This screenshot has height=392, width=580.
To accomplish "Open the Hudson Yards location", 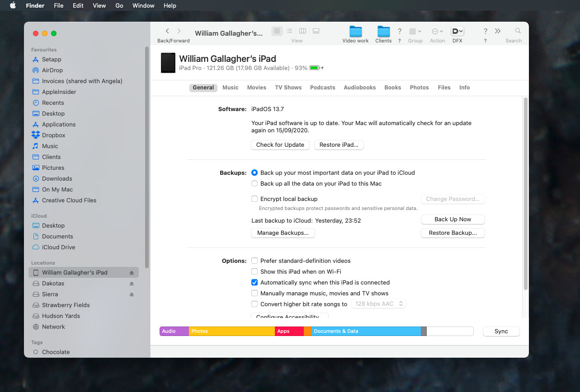I will (56, 316).
